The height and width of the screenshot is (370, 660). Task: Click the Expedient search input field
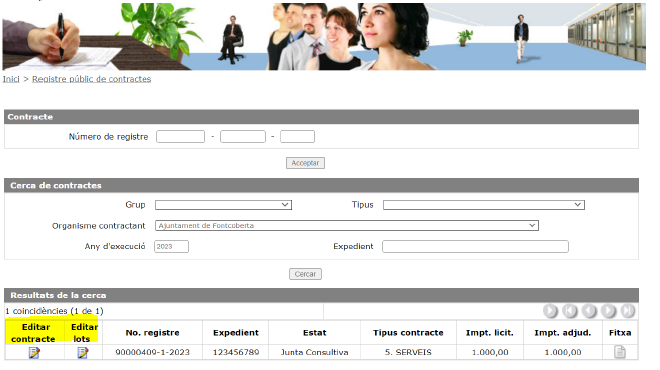tap(475, 247)
